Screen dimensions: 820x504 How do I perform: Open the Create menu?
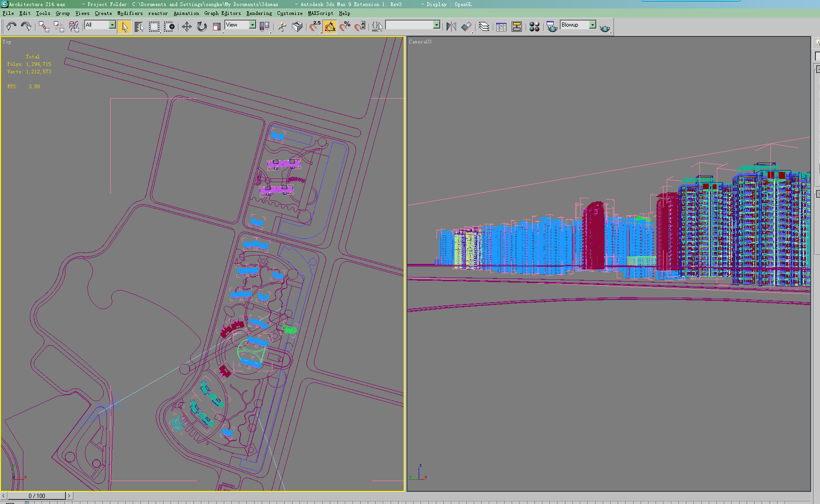(103, 13)
